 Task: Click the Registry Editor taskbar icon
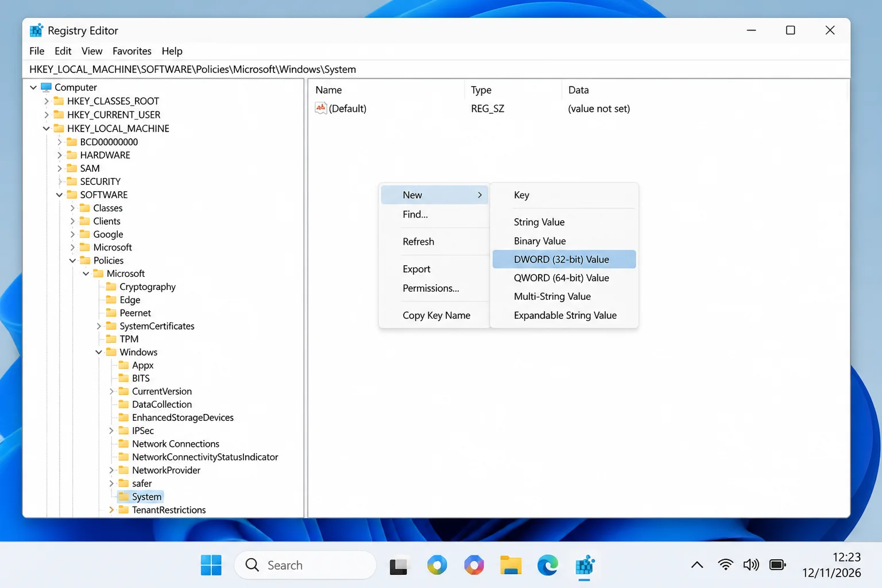tap(585, 566)
